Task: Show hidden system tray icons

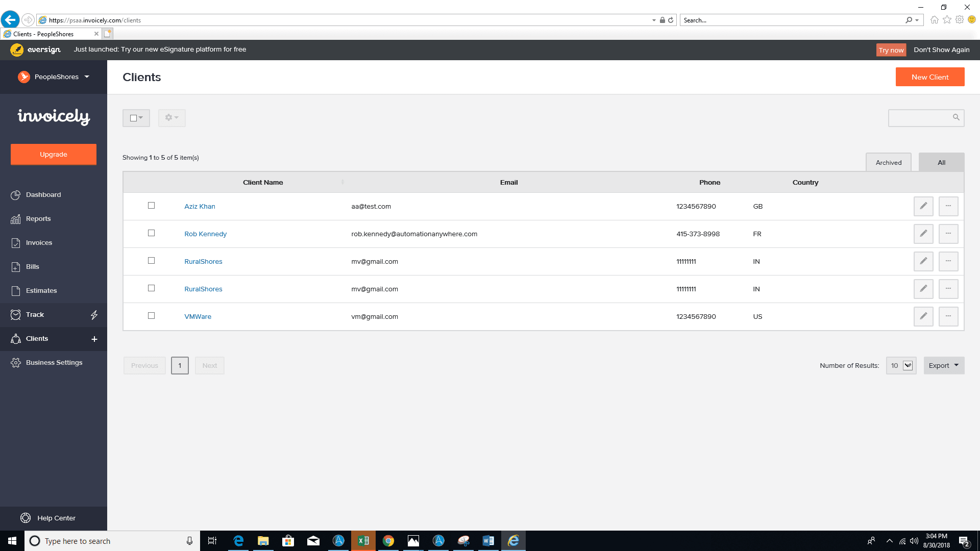Action: point(890,541)
